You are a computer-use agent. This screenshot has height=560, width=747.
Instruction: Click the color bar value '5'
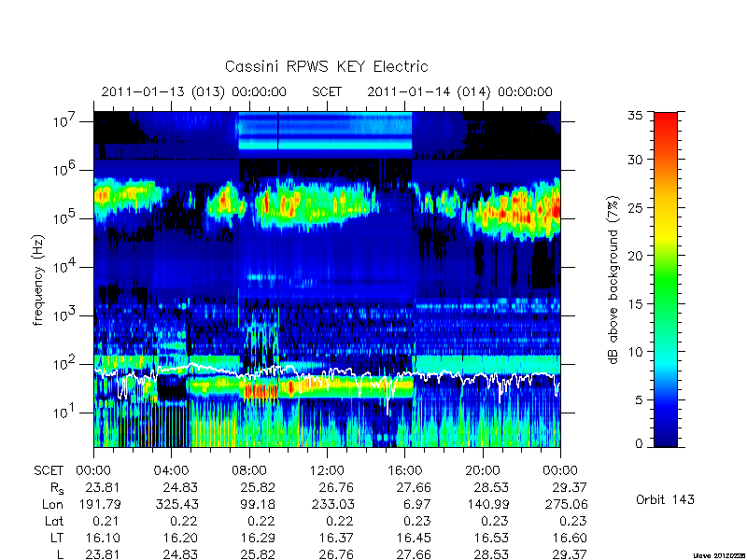coord(639,399)
